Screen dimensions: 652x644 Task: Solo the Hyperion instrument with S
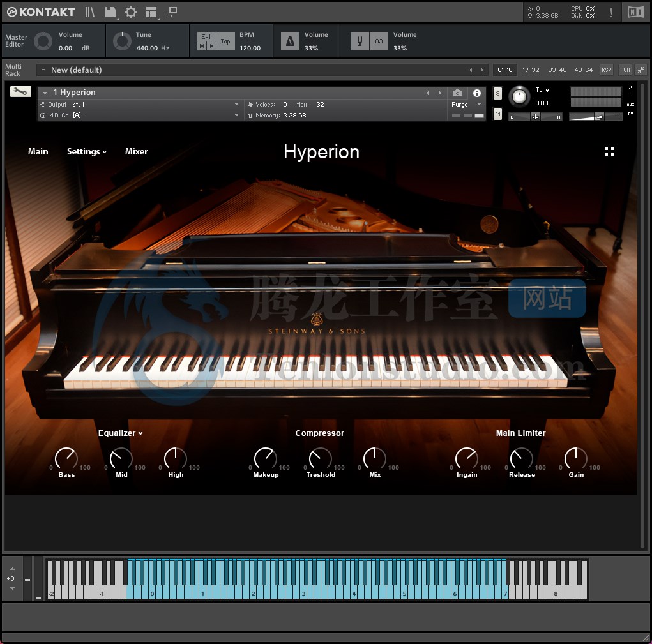click(497, 93)
